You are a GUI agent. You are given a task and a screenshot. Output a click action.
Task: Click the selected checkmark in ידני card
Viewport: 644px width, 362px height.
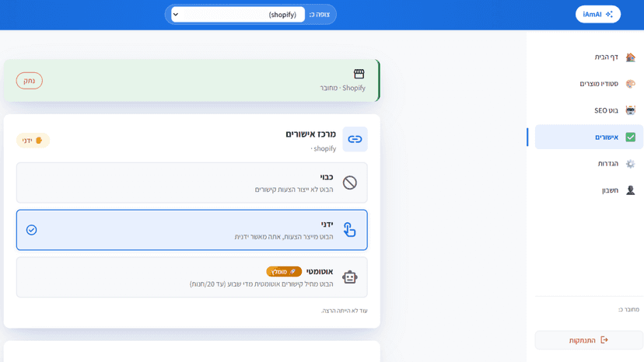pos(32,230)
